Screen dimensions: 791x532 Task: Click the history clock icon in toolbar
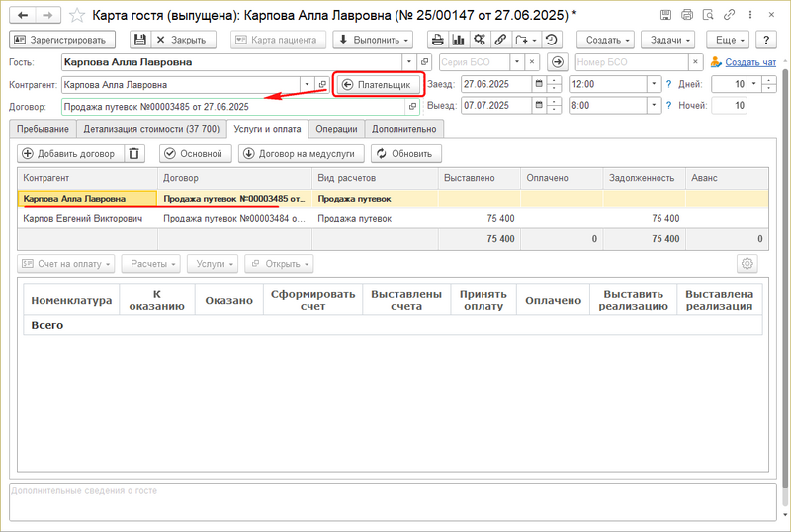tap(551, 40)
